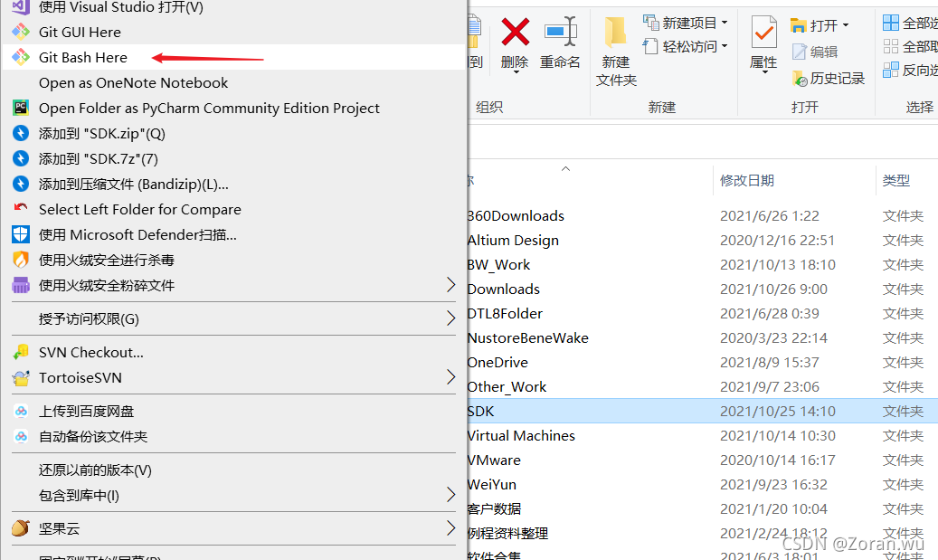Select the WeiYun folder
The height and width of the screenshot is (560, 938).
[492, 485]
